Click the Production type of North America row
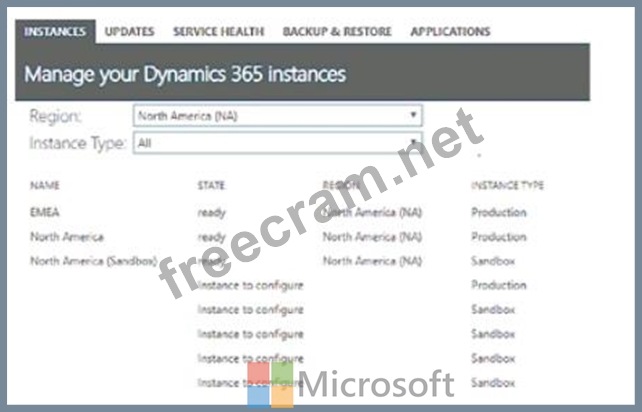 499,237
